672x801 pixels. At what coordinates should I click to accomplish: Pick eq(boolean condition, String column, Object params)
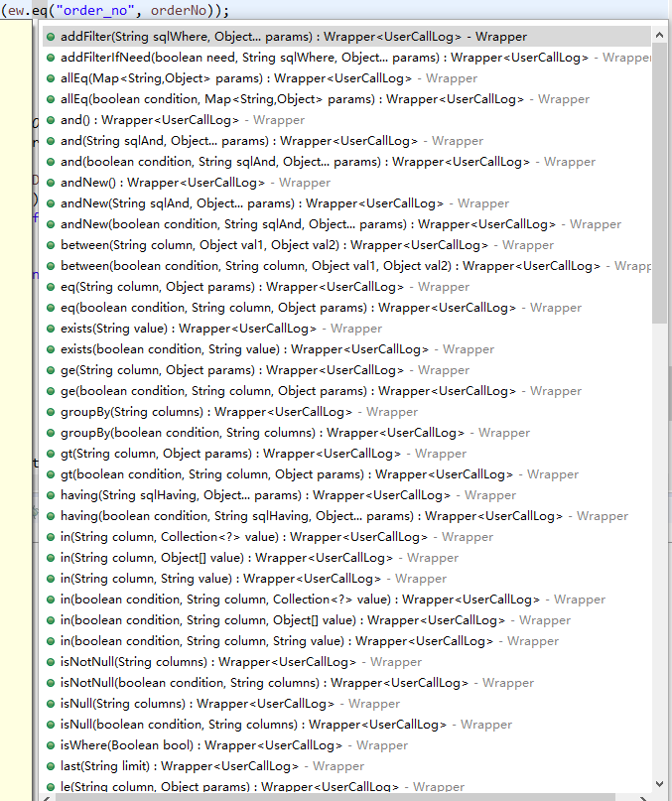point(346,308)
